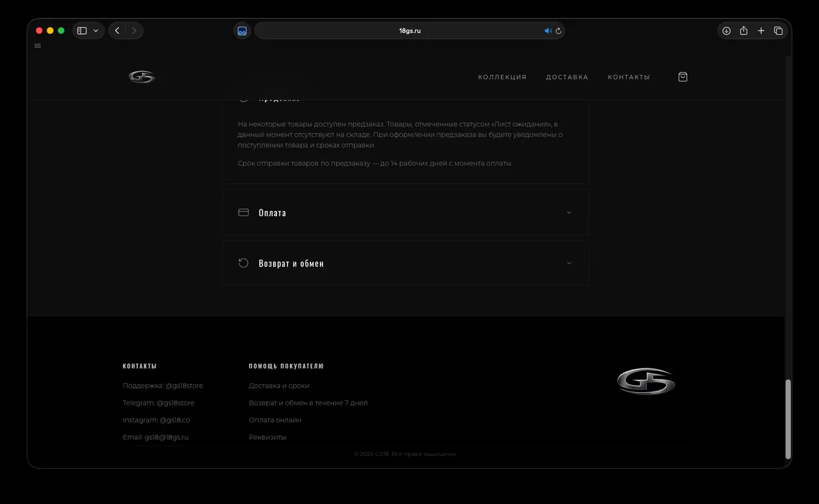Image resolution: width=819 pixels, height=504 pixels.
Task: Show tab overview icon
Action: [x=778, y=31]
